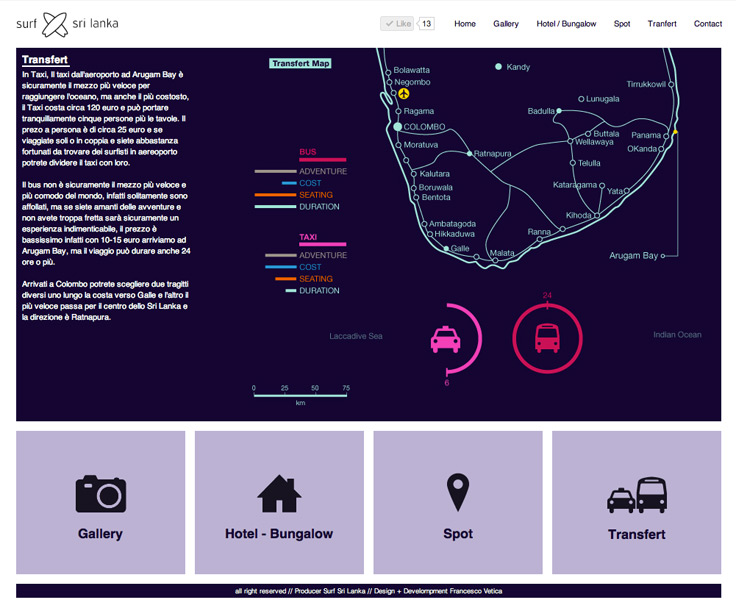This screenshot has height=611, width=736.
Task: Open Contact navigation item
Action: tap(708, 24)
